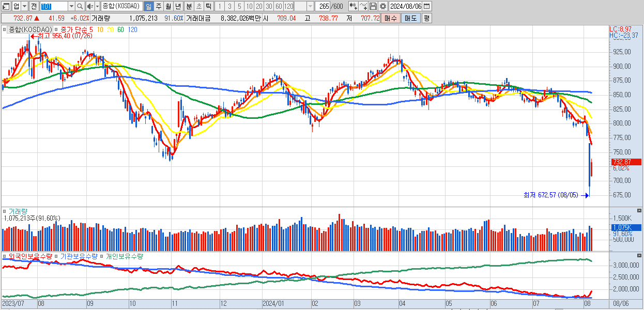Click the square before 개인보유수량 label

click(102, 256)
